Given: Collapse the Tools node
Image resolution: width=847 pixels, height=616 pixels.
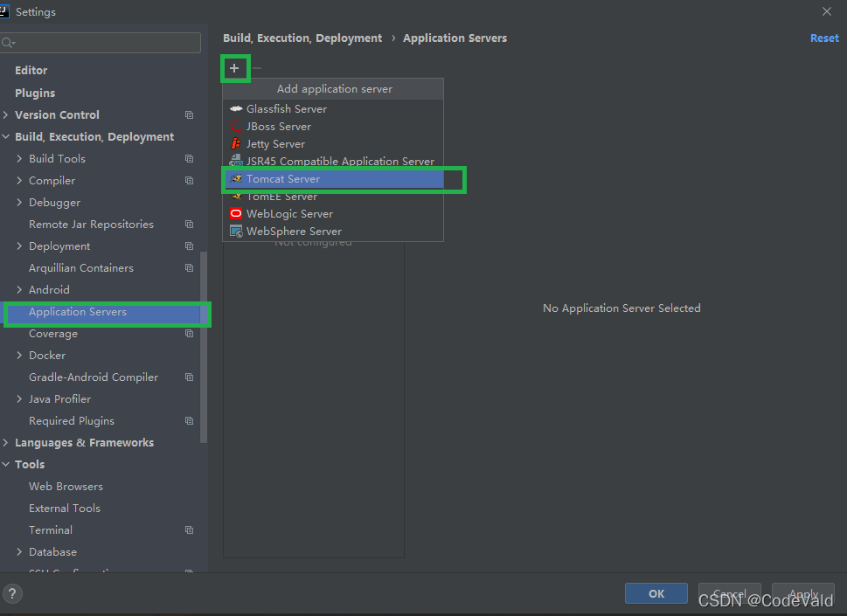Looking at the screenshot, I should 5,464.
